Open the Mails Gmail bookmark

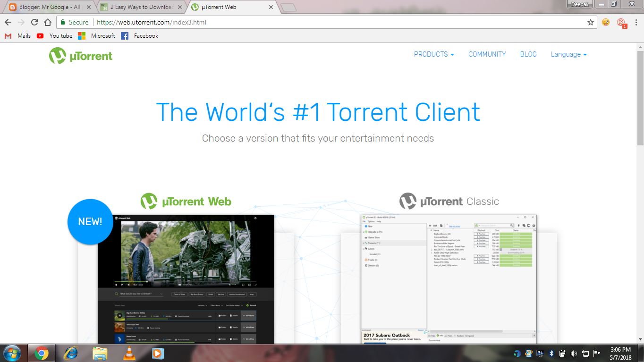coord(18,36)
